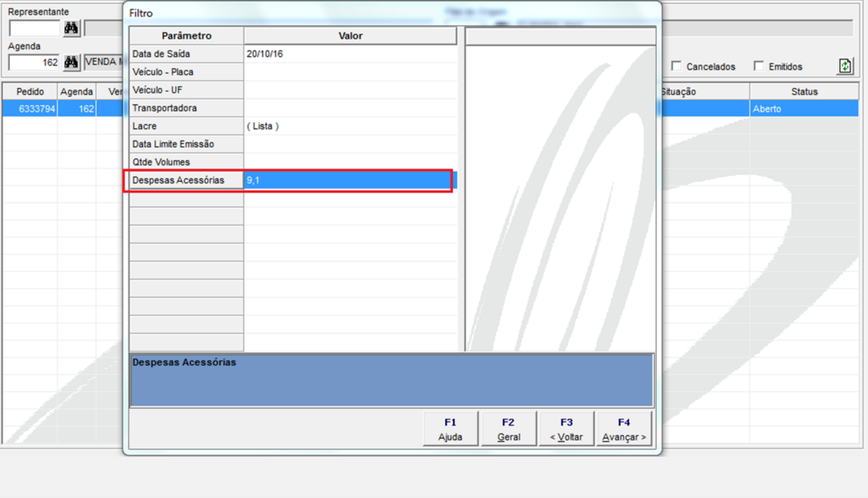Click the Agenda column header in grid
Viewport: 868px width, 498px height.
76,91
